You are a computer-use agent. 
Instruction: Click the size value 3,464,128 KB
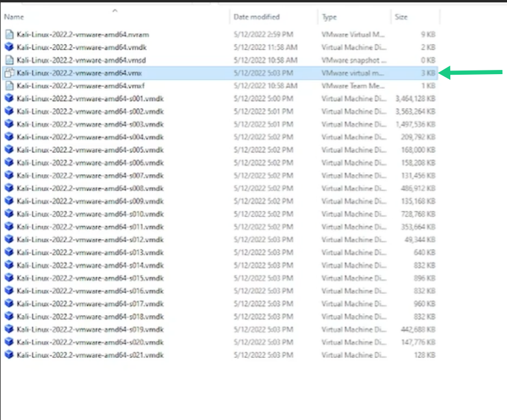[x=415, y=99]
